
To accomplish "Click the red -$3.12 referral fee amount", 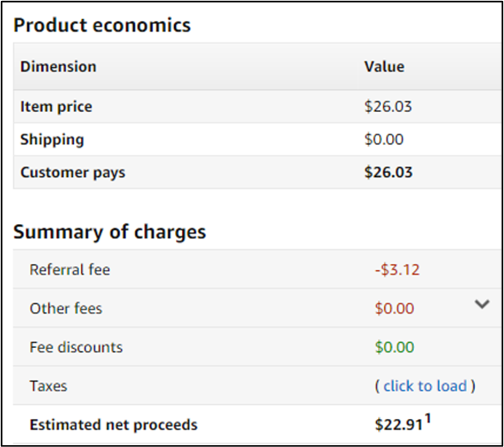I will point(397,270).
